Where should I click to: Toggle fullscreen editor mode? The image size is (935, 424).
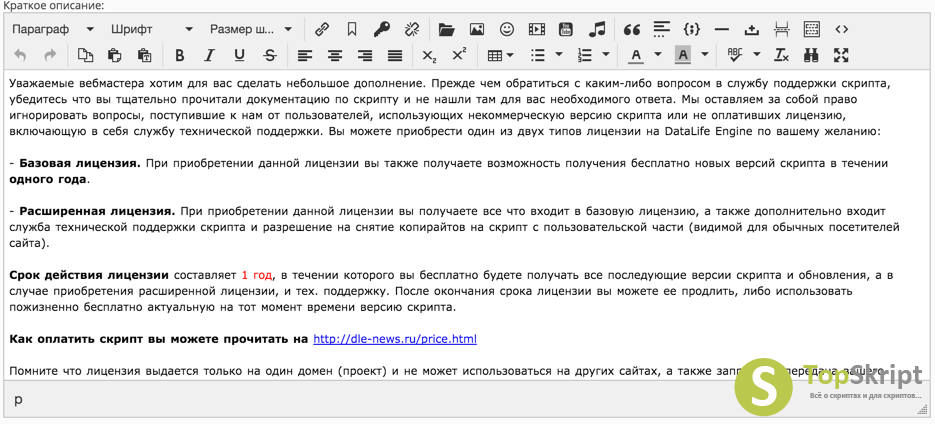pos(841,55)
